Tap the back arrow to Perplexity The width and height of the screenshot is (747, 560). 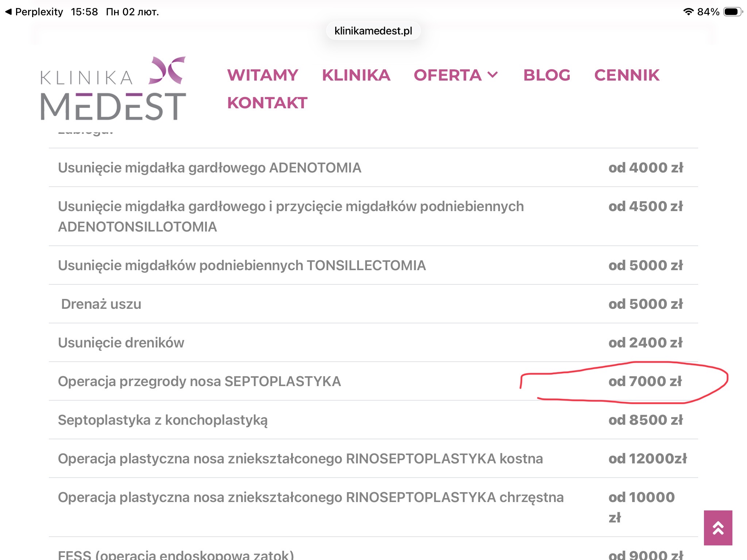9,12
